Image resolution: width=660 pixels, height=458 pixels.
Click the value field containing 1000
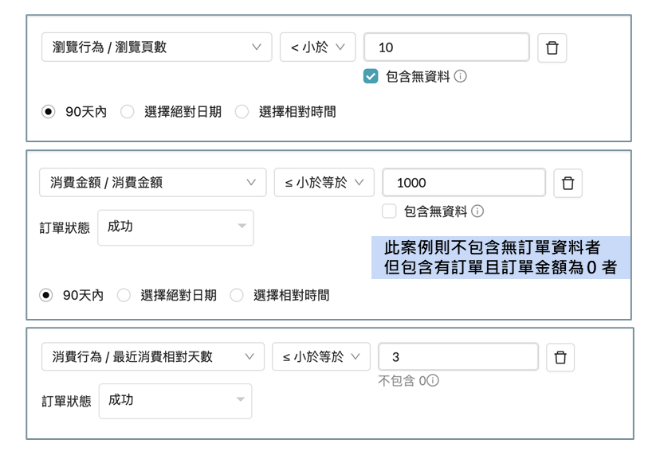[464, 183]
